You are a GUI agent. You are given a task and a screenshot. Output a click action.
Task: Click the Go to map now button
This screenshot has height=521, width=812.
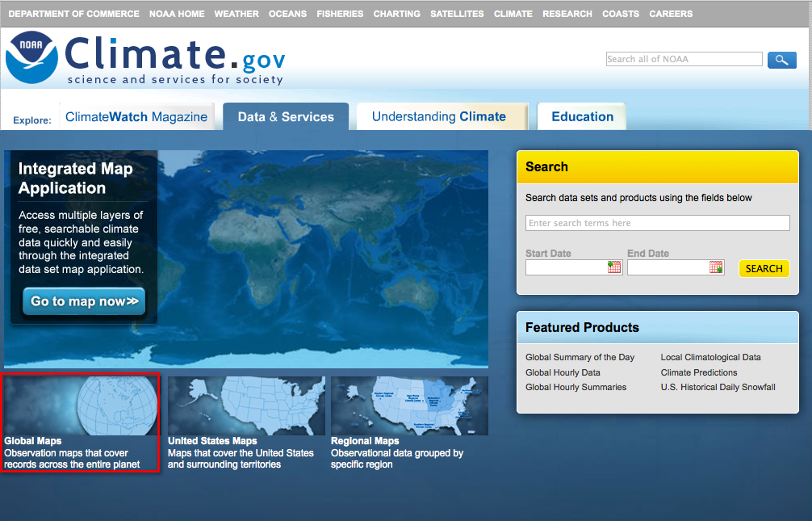point(83,300)
